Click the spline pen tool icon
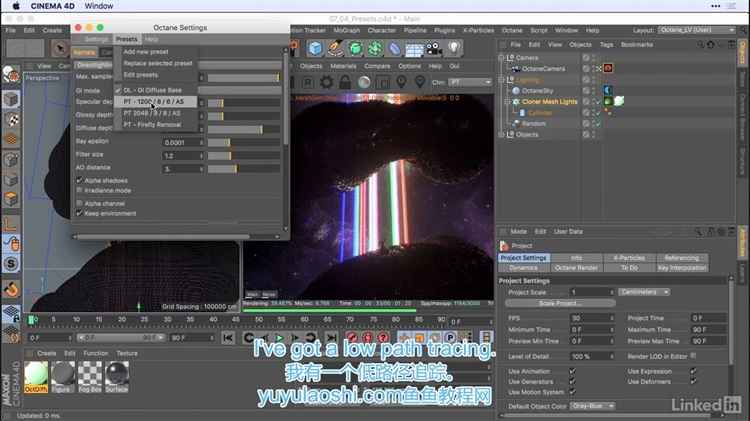 click(335, 48)
